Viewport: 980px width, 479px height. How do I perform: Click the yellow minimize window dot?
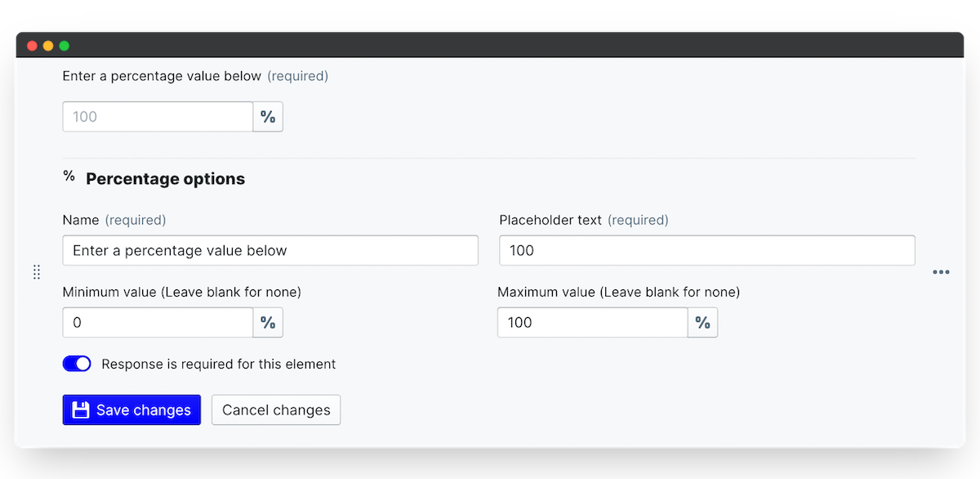[x=48, y=46]
